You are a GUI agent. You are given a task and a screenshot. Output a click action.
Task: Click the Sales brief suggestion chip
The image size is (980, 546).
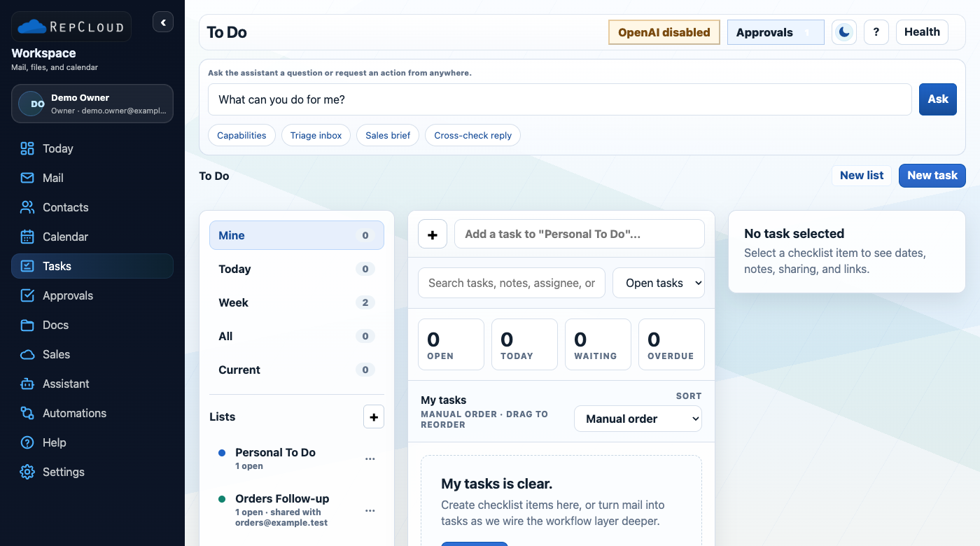point(388,135)
